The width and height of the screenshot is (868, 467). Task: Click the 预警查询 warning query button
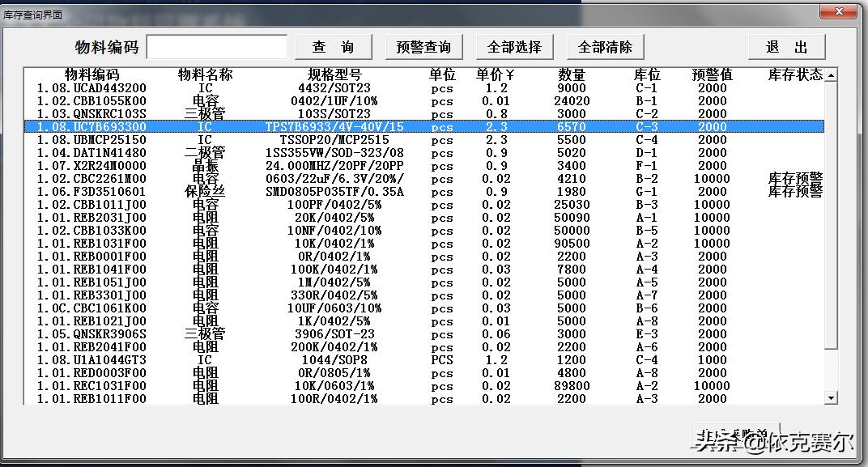point(423,47)
